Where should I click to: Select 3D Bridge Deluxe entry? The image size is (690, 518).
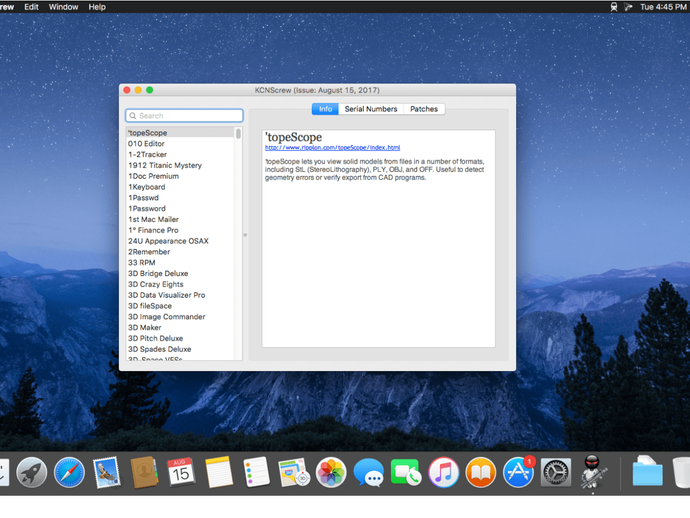(180, 273)
